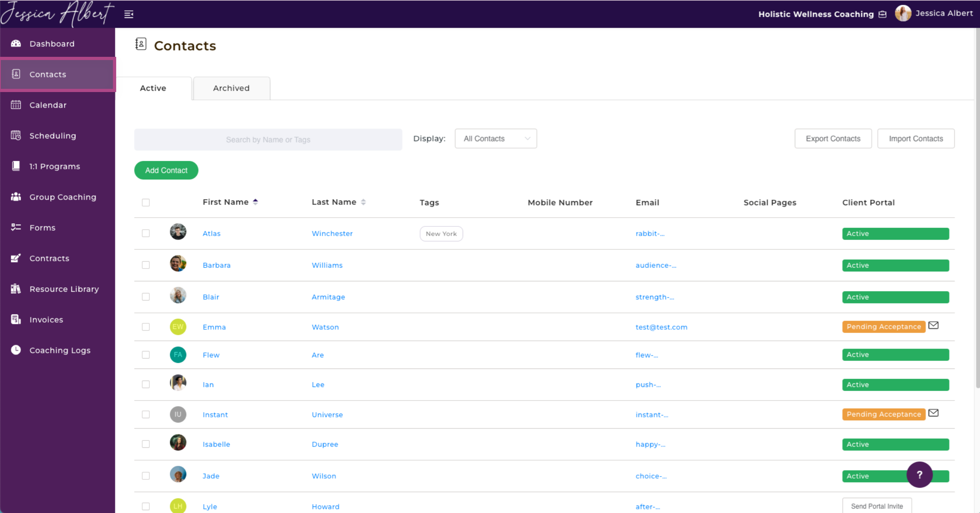Click the Group Coaching people icon

tap(16, 197)
